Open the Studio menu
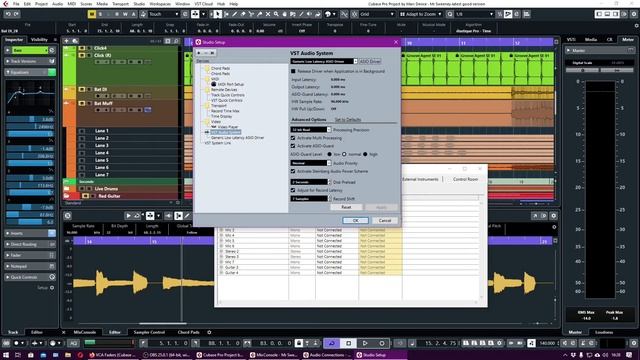This screenshot has width=640, height=360. click(x=139, y=4)
